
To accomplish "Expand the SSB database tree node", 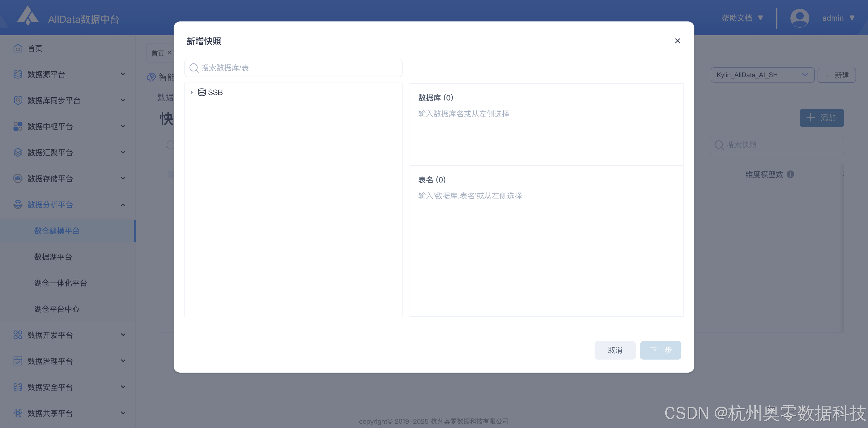I will point(192,92).
